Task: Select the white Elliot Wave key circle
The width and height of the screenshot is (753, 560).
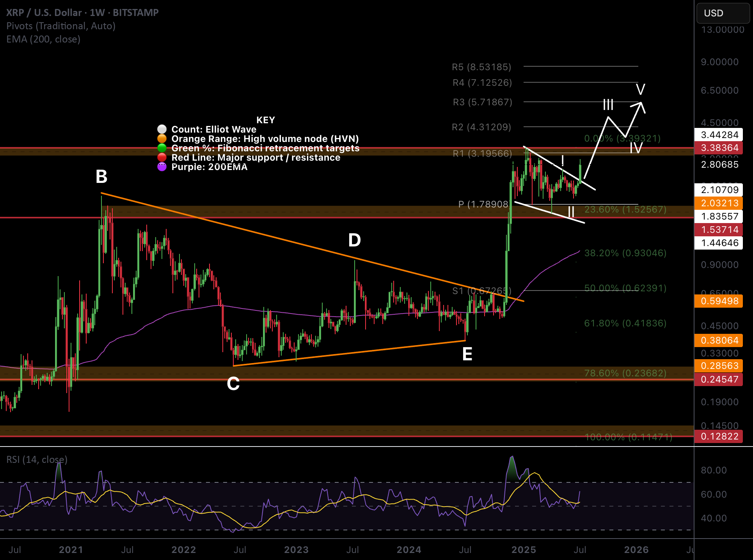Action: 162,129
